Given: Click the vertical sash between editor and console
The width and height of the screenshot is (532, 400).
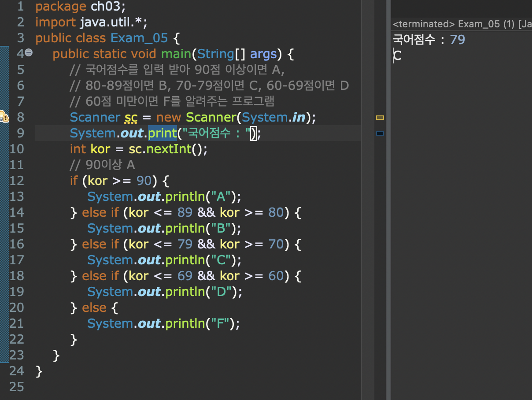Looking at the screenshot, I should click(388, 200).
